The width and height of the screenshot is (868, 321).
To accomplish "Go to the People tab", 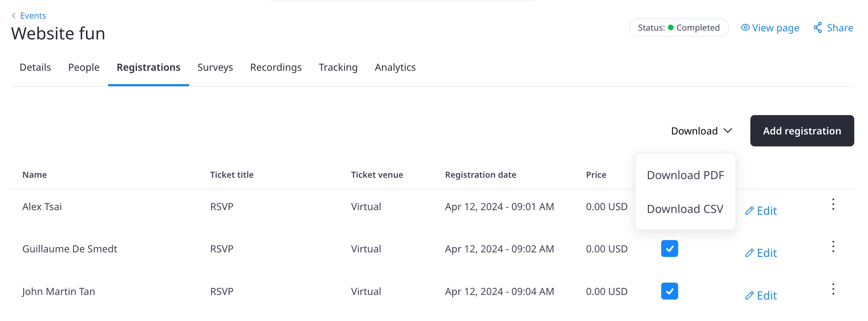I will (x=84, y=67).
